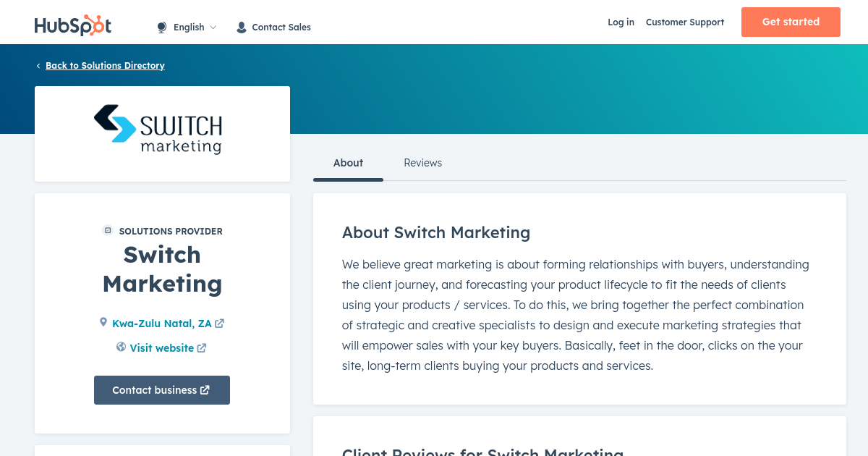Open the Visit website link
This screenshot has width=868, height=456.
point(162,348)
